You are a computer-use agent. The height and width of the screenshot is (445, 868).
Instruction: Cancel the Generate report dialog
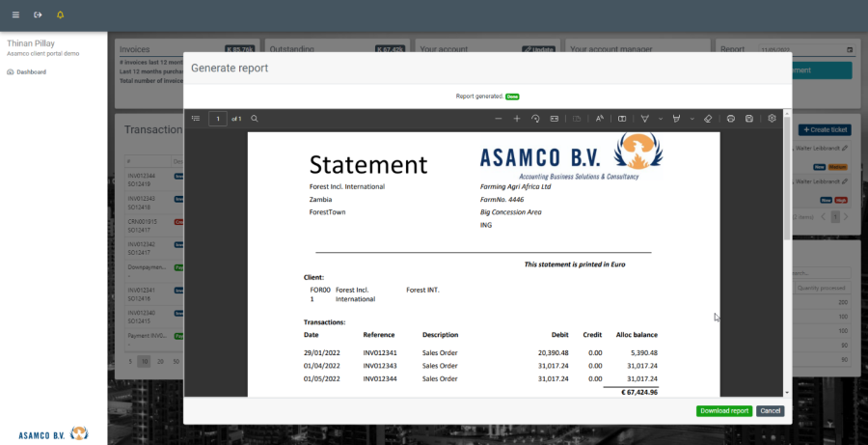pos(770,411)
